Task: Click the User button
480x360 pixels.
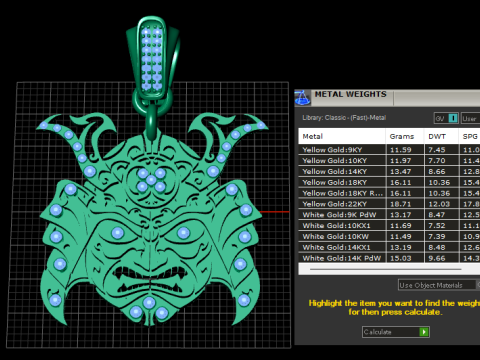Action: point(470,118)
